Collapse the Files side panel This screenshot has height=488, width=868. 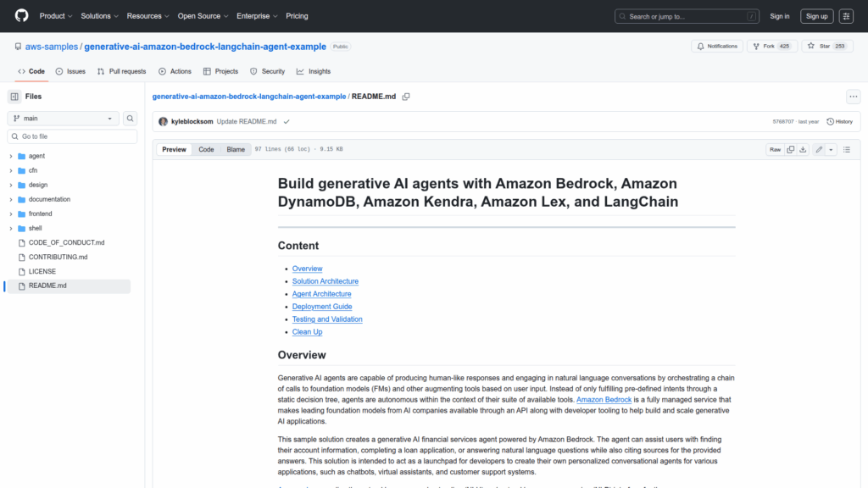pos(14,97)
